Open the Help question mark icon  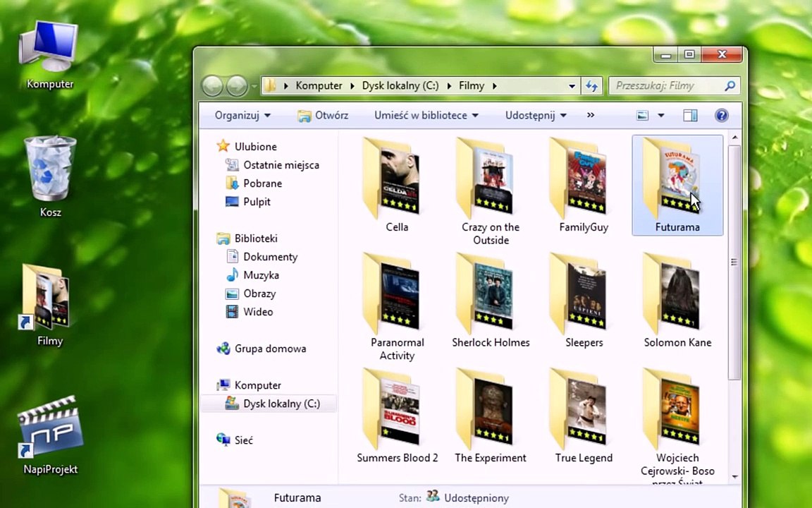[x=721, y=115]
